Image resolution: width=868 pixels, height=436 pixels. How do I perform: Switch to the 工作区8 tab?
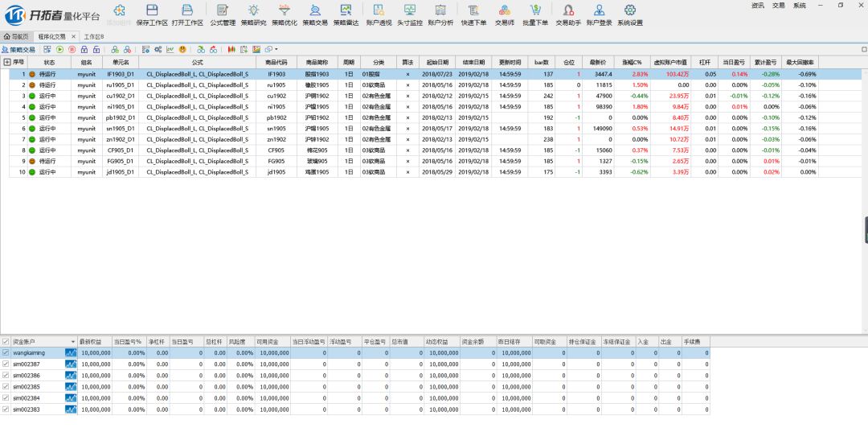(94, 36)
